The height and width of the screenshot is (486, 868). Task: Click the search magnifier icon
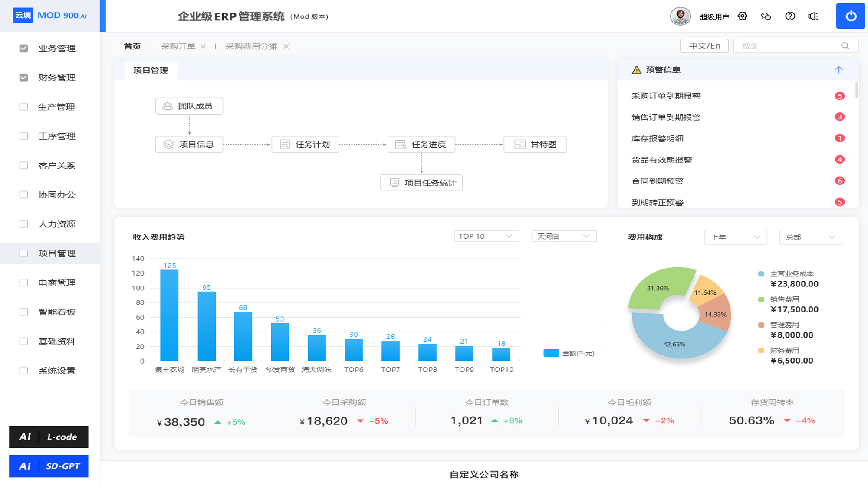[x=845, y=46]
